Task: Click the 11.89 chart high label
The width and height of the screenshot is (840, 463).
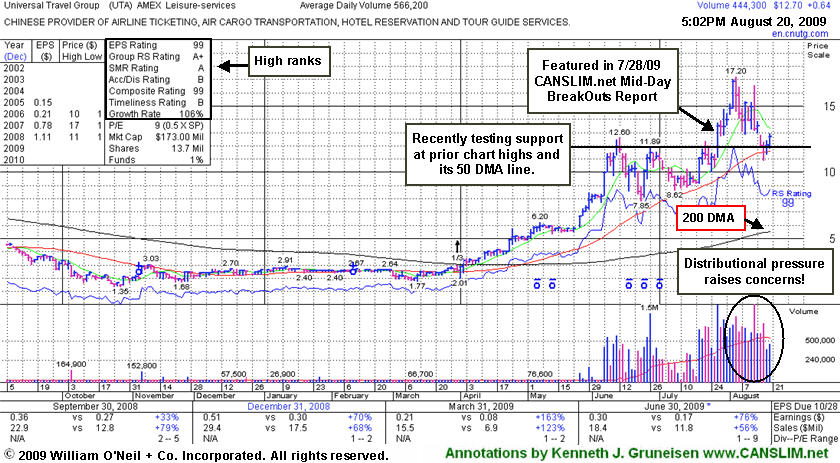Action: click(x=651, y=141)
